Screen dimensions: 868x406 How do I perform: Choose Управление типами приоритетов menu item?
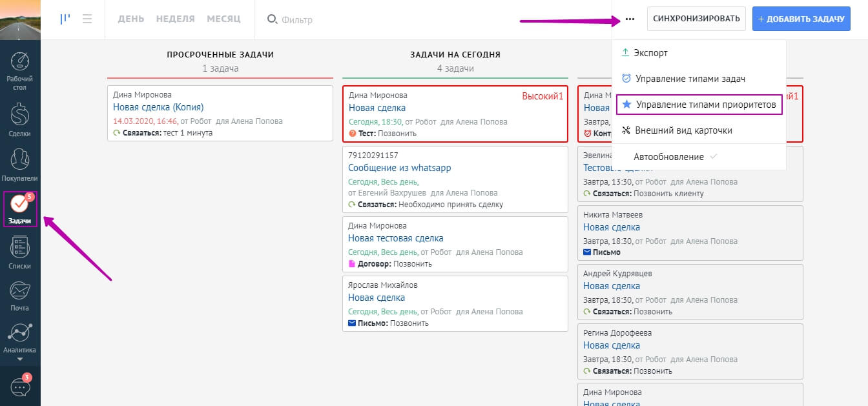[699, 105]
